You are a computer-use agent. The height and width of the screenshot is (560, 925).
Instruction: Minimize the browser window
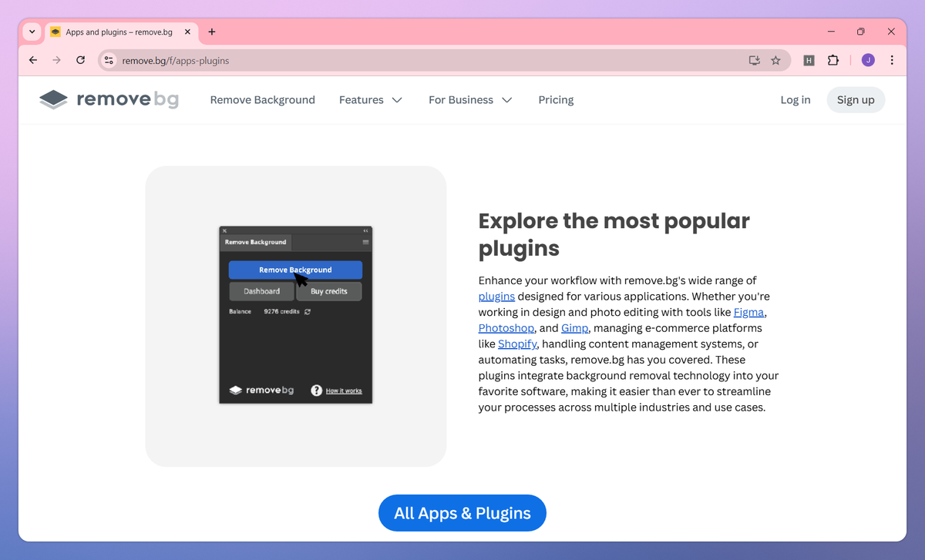(832, 32)
